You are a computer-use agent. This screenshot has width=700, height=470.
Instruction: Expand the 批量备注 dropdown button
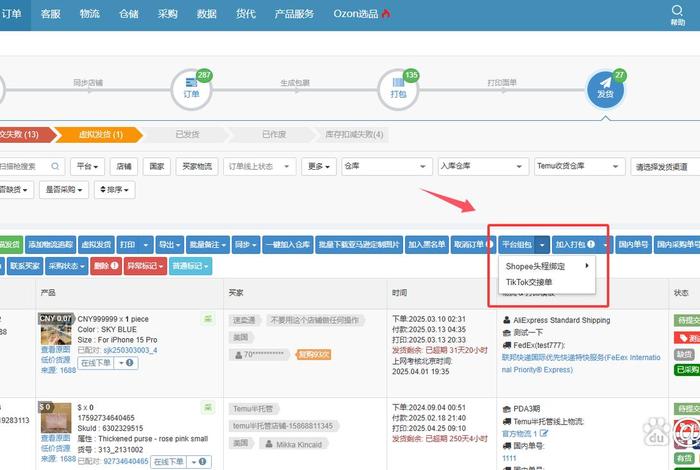pos(208,245)
